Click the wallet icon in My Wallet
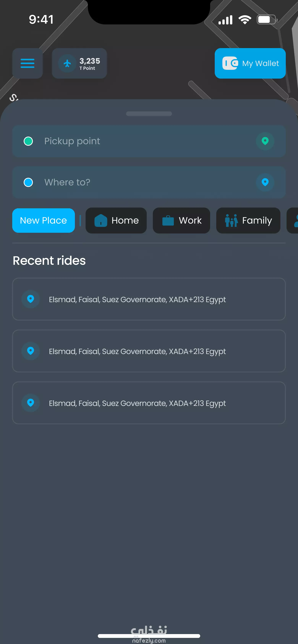This screenshot has width=298, height=644. pos(230,63)
